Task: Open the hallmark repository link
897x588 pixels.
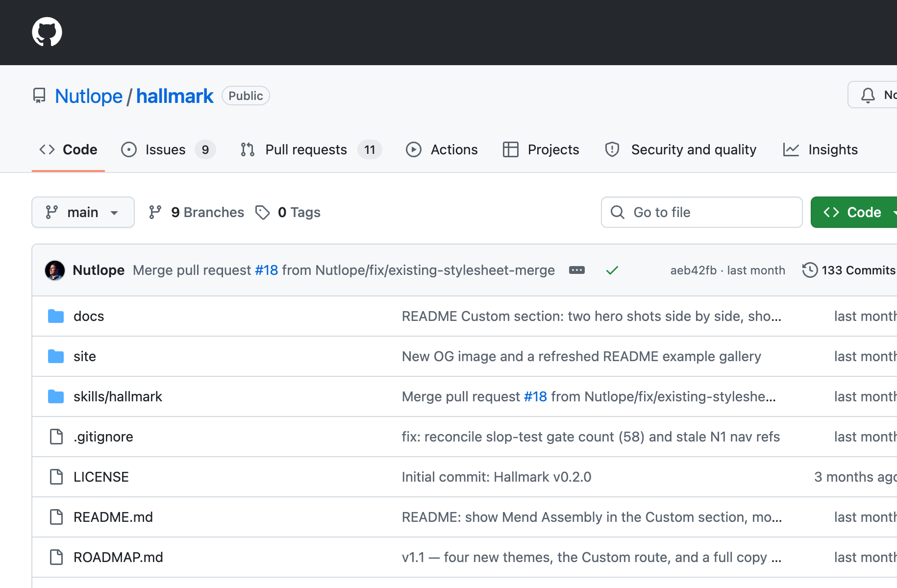Action: pyautogui.click(x=174, y=96)
